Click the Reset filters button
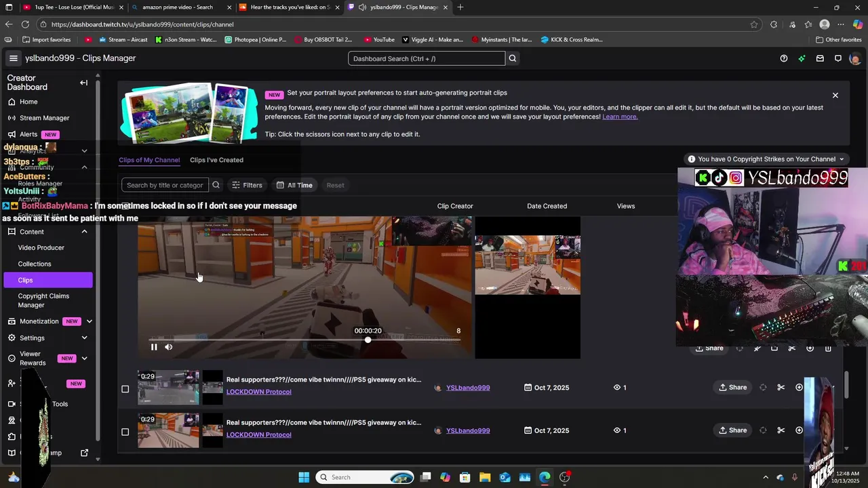868x488 pixels. tap(335, 185)
